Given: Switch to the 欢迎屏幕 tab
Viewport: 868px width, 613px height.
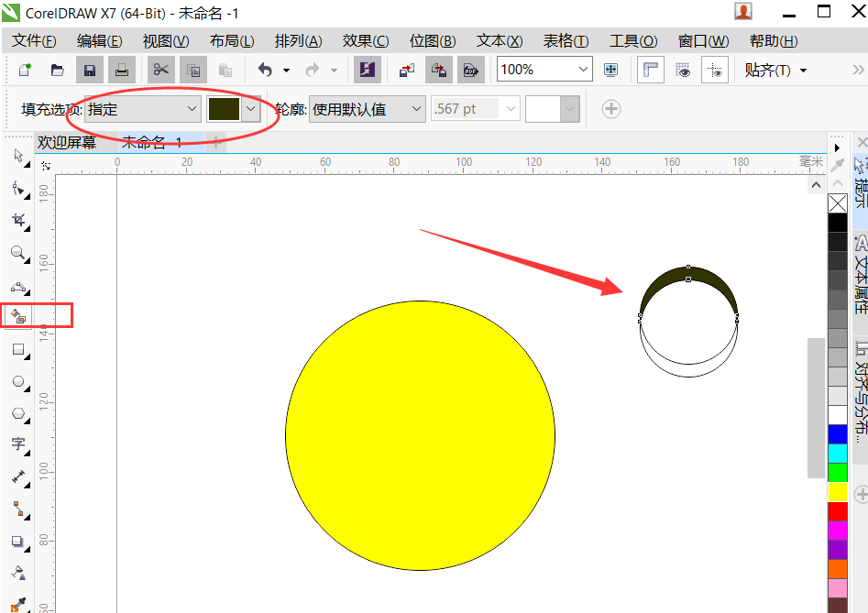Looking at the screenshot, I should point(67,142).
